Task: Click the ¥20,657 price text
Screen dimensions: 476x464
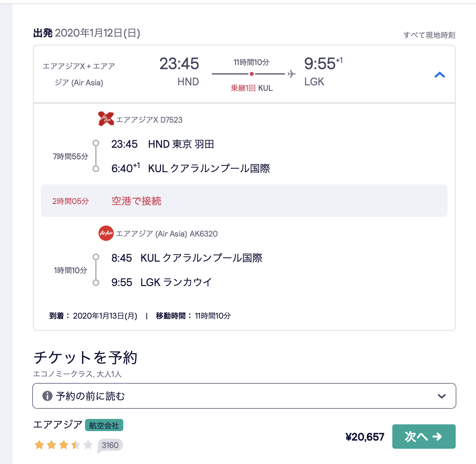Action: coord(365,437)
